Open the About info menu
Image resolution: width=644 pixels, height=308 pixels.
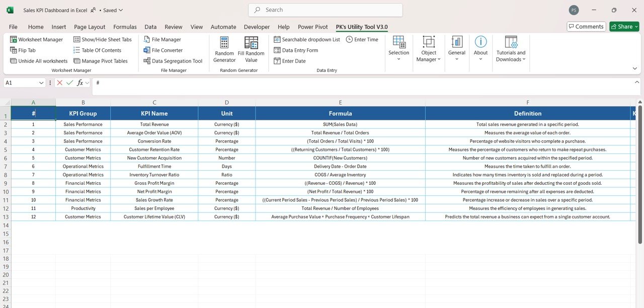click(480, 49)
